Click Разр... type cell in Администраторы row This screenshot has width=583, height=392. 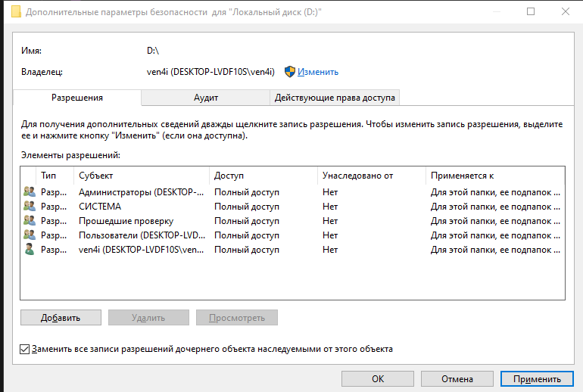tap(54, 192)
